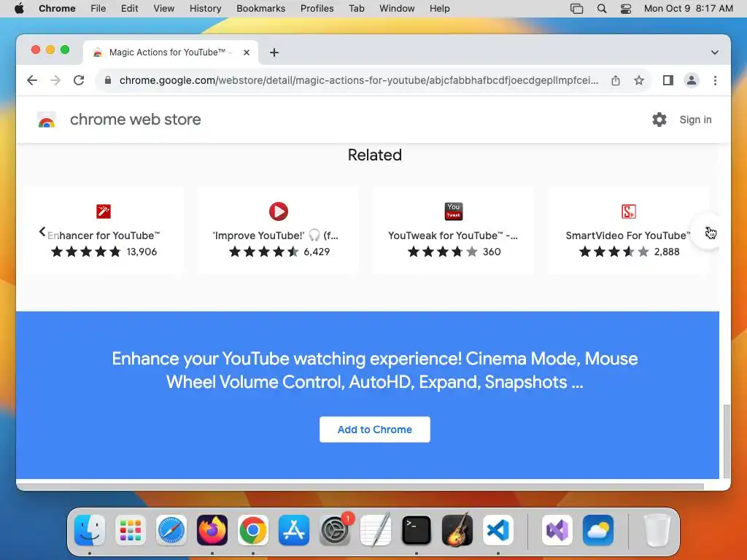Click the chrome web store title
The height and width of the screenshot is (560, 747).
(135, 120)
